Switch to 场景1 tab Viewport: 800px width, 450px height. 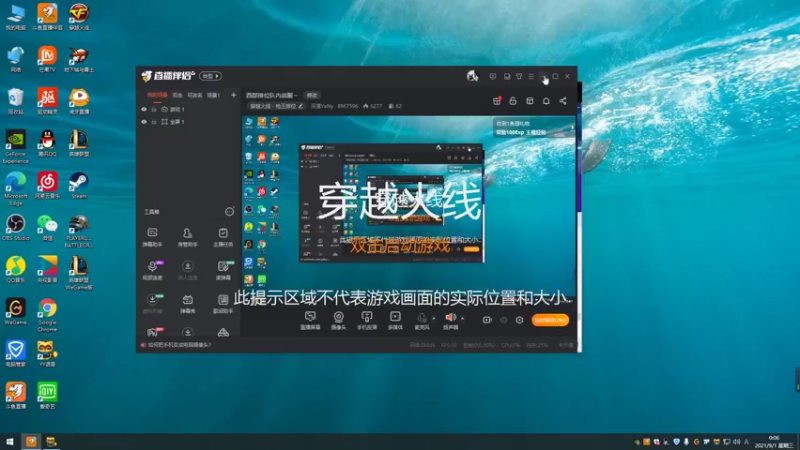(213, 95)
